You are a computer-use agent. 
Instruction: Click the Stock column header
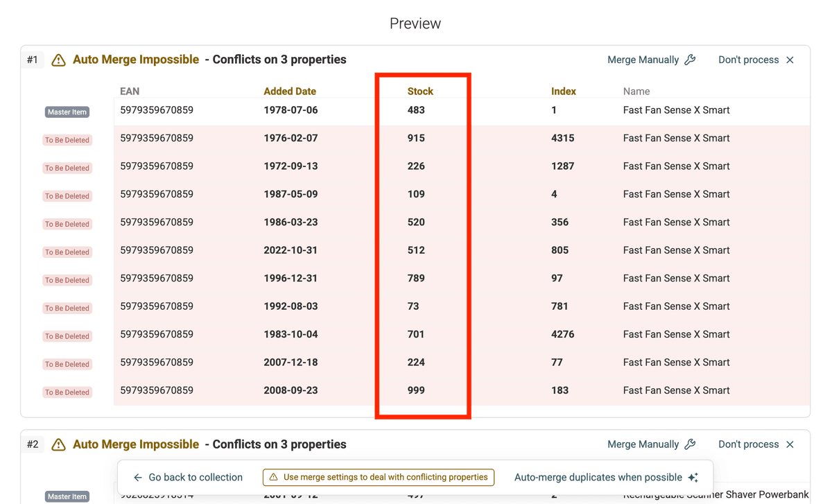[x=420, y=92]
